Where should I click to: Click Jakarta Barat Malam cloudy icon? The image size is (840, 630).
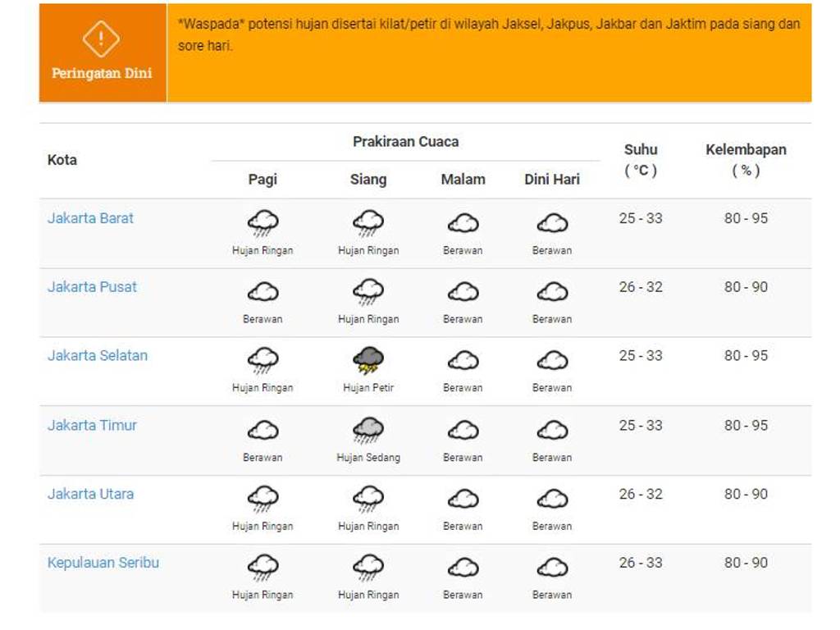pyautogui.click(x=463, y=223)
